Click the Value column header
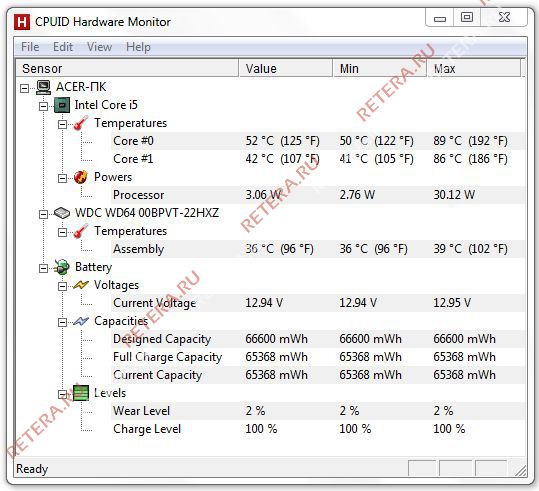Viewport: 539px width, 491px height. [286, 68]
